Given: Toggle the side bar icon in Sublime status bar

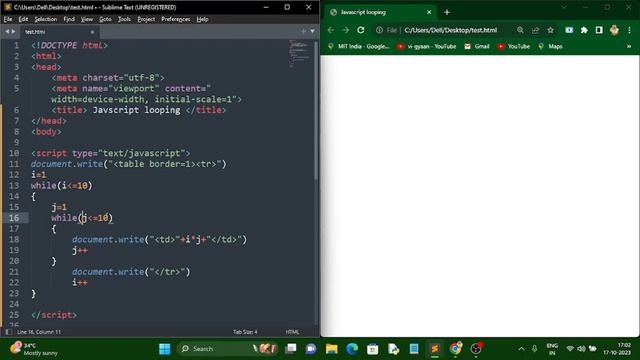Looking at the screenshot, I should tap(8, 332).
